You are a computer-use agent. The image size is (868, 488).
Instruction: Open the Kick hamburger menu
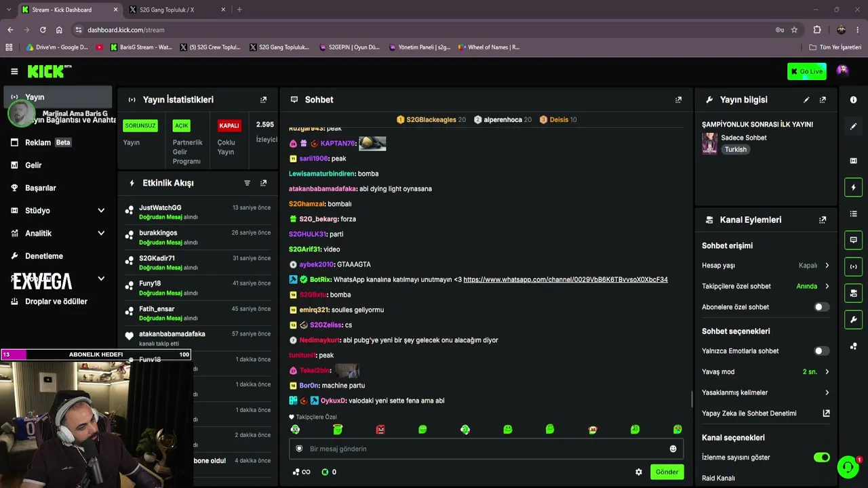click(14, 71)
